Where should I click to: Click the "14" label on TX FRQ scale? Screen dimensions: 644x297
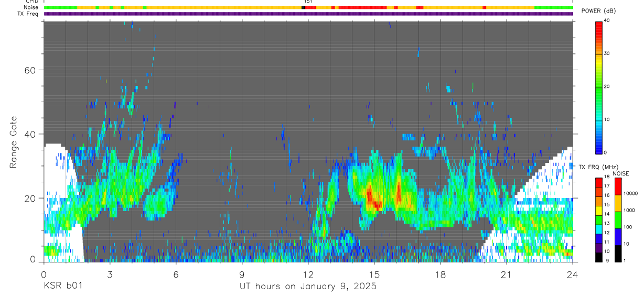pos(607,214)
